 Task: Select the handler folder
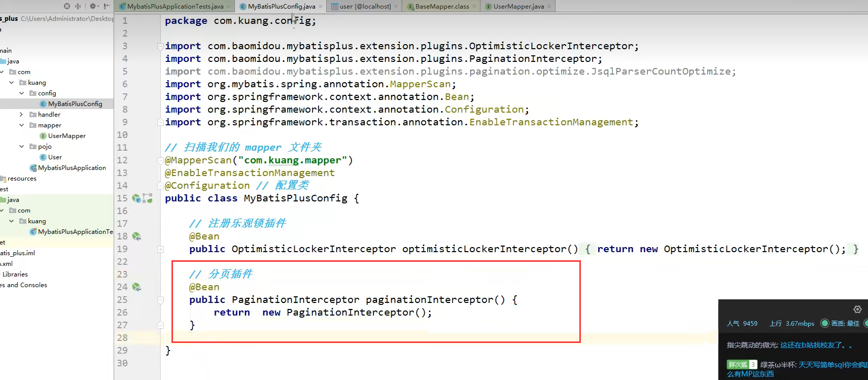point(49,115)
